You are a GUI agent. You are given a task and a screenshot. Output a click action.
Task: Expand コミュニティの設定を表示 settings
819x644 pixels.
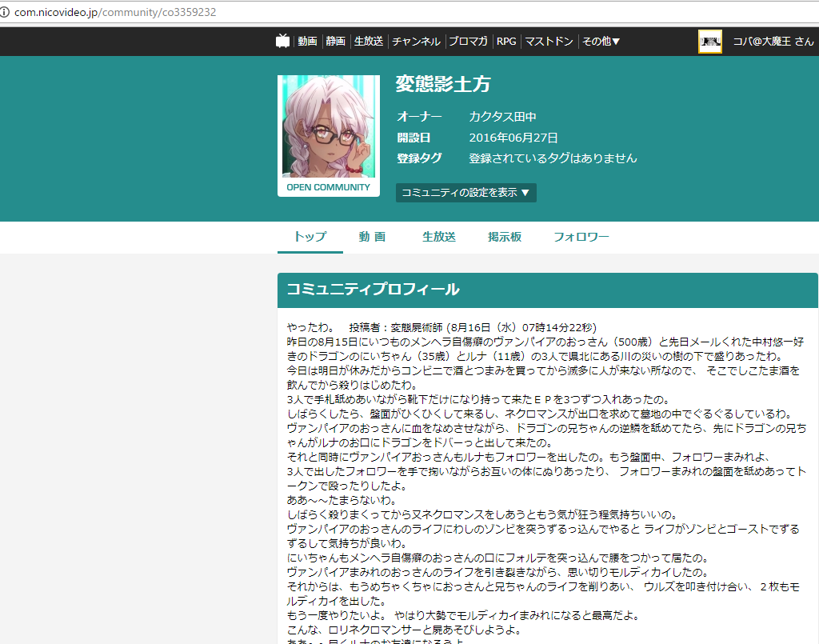[x=465, y=193]
